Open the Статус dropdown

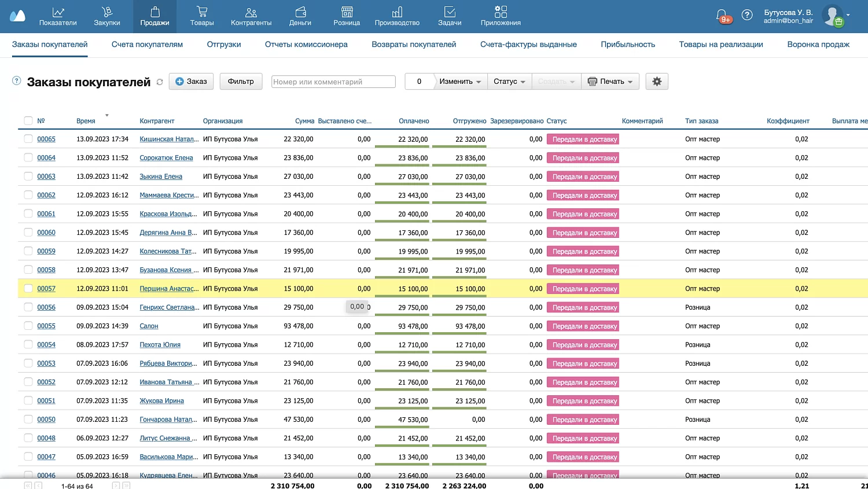point(509,82)
